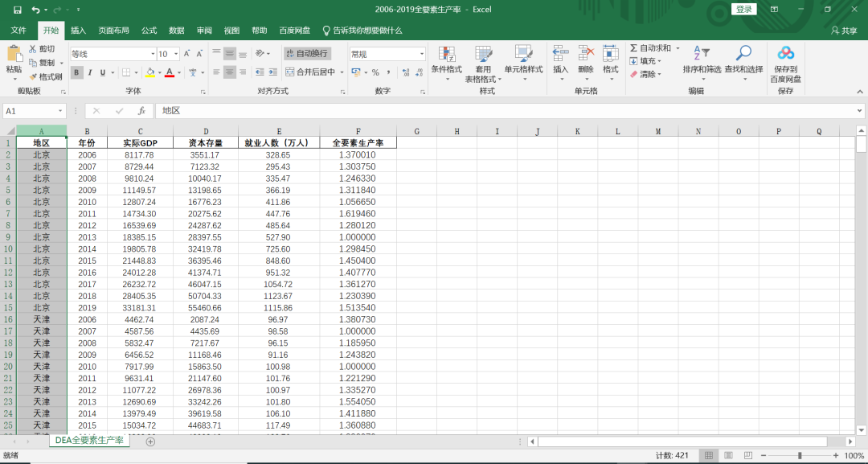Click the insert function fx icon
The height and width of the screenshot is (464, 868).
141,111
